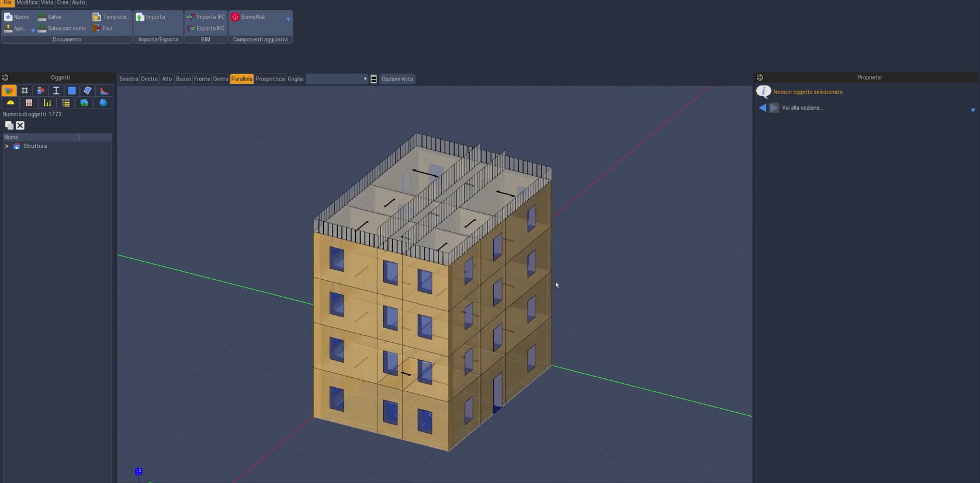Click the Nome column header

41,137
